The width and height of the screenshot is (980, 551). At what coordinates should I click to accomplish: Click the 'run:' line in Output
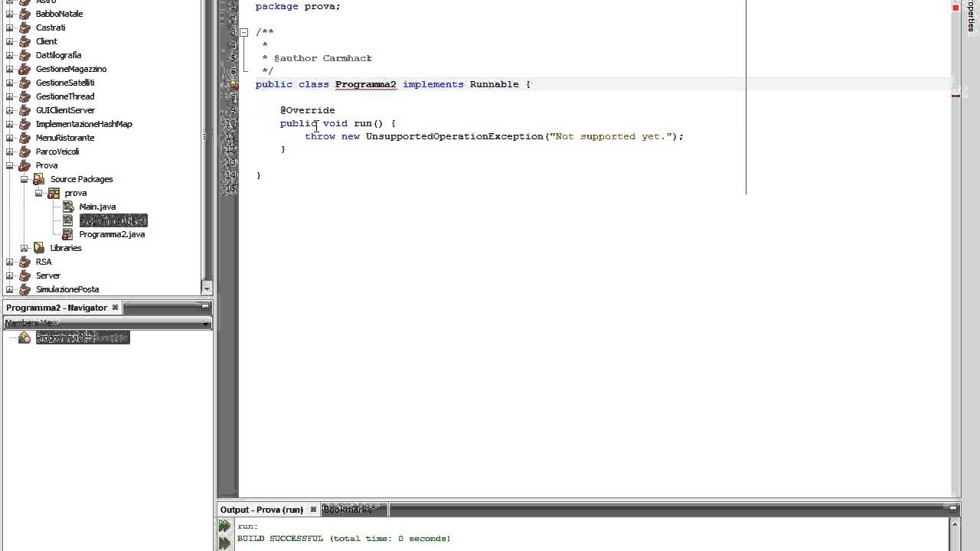coord(248,527)
